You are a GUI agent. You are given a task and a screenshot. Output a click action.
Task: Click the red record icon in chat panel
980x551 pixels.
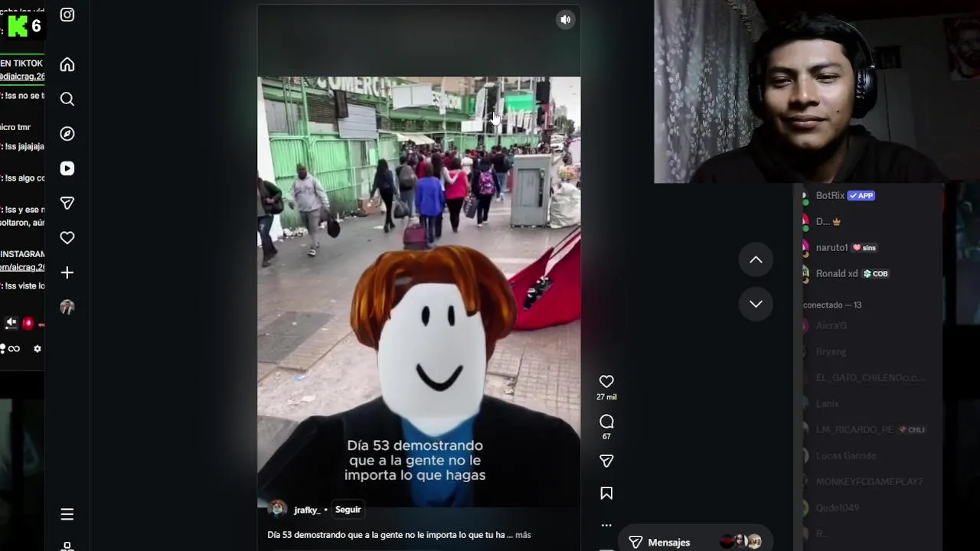pos(28,324)
